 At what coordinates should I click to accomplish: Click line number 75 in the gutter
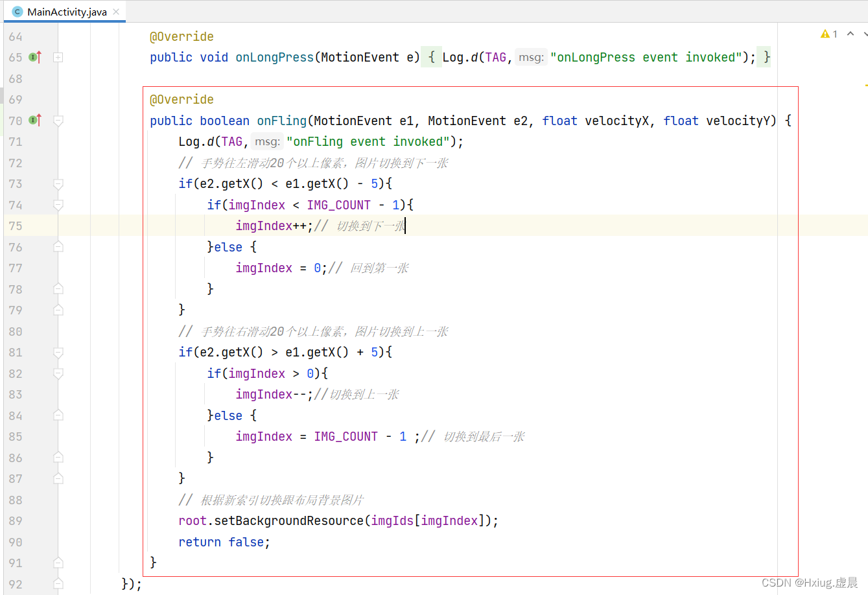click(16, 226)
